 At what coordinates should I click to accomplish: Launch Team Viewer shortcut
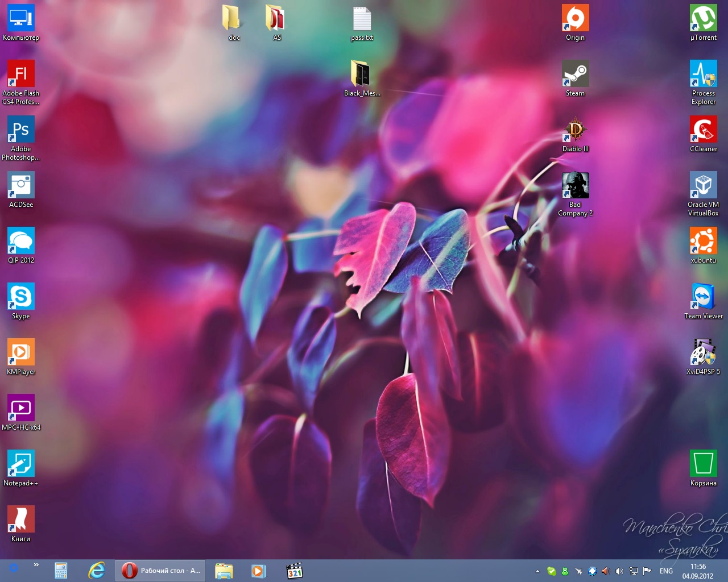704,301
